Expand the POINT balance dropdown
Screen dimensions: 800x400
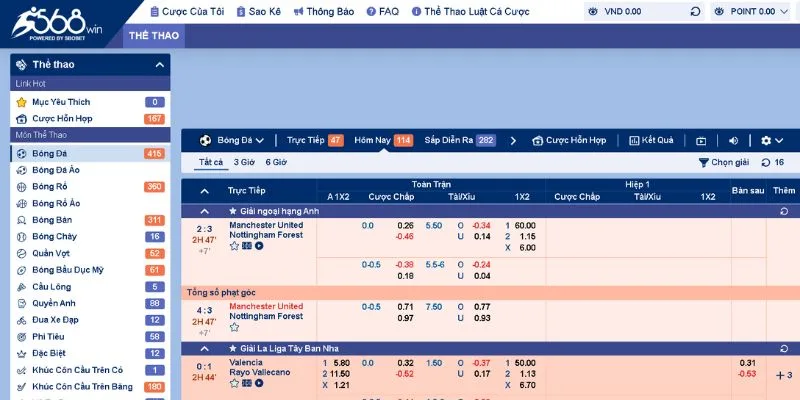point(785,11)
